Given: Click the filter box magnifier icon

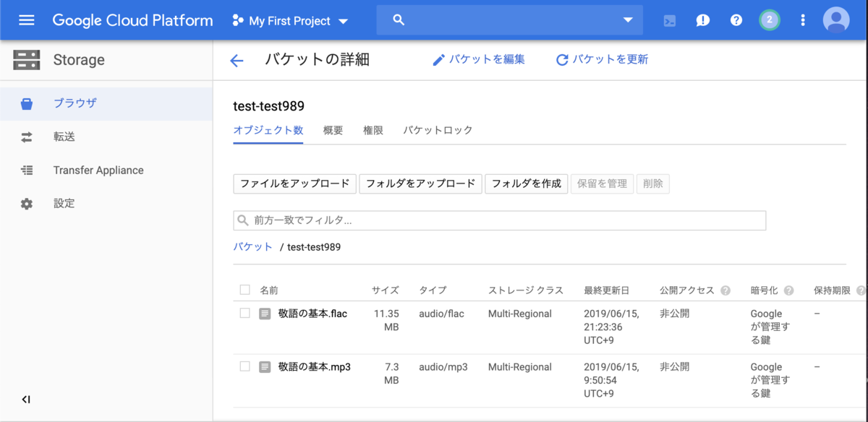Looking at the screenshot, I should [244, 220].
